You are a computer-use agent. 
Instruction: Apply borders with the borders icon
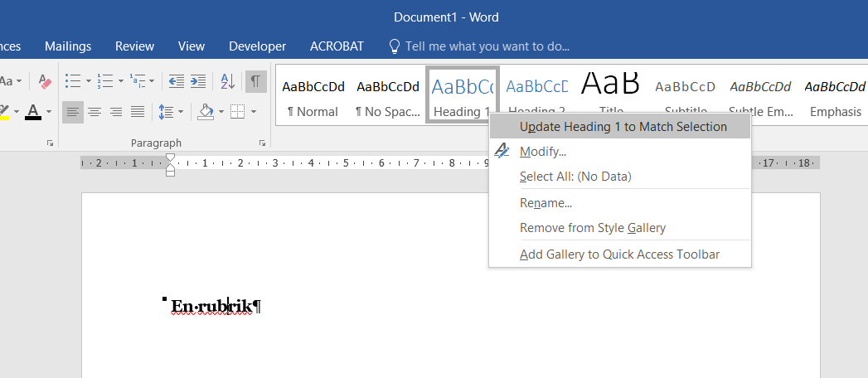[237, 113]
